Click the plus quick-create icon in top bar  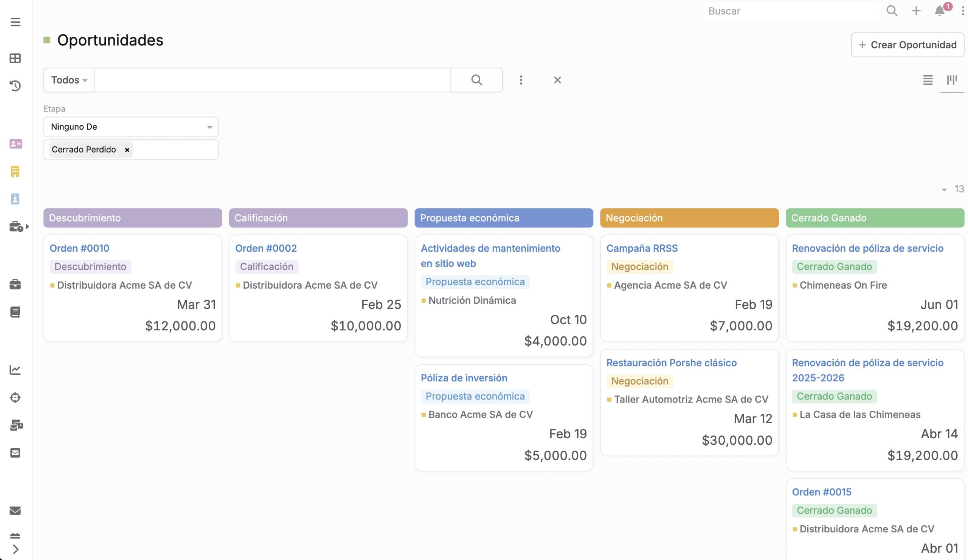[916, 11]
